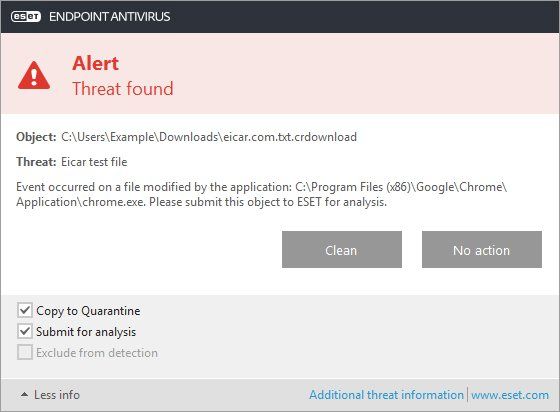Screen dimensions: 560x412
Task: Click the Eicar test file threat name
Action: coord(94,162)
